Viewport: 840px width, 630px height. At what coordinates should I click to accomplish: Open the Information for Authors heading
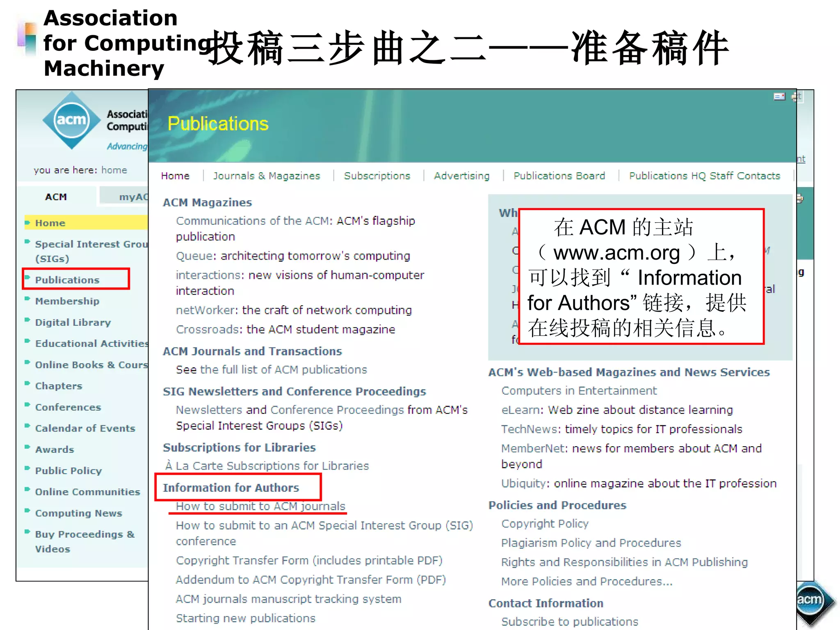[231, 488]
